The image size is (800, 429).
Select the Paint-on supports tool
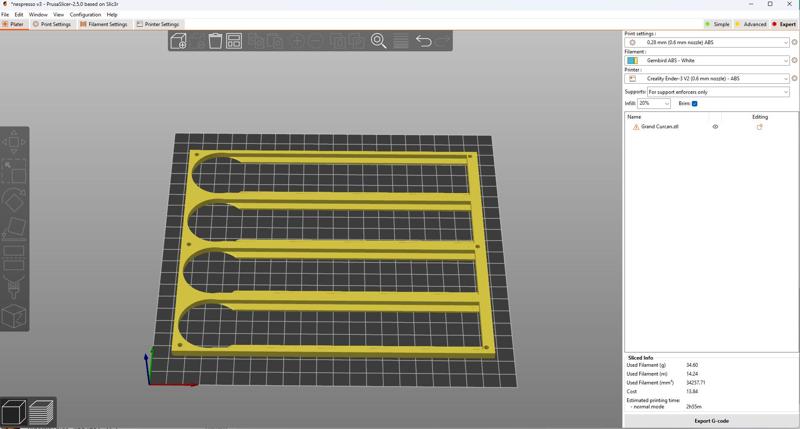[14, 287]
